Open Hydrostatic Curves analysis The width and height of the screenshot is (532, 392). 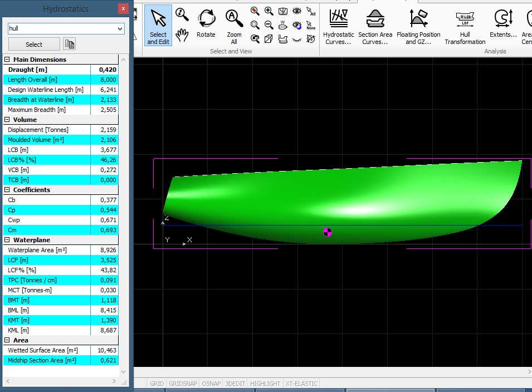(x=338, y=26)
